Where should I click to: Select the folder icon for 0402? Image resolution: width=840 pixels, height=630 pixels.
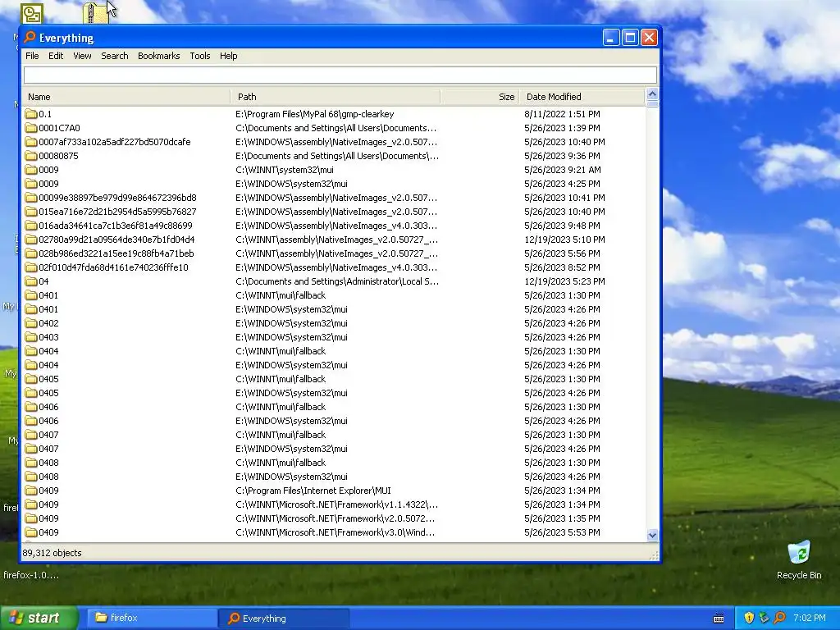(x=31, y=323)
